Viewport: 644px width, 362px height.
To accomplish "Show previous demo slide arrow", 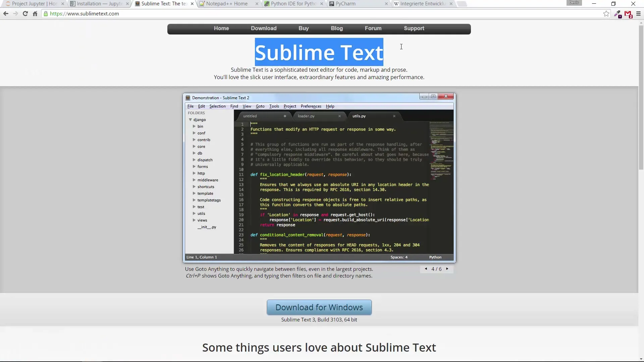I will pos(426,269).
